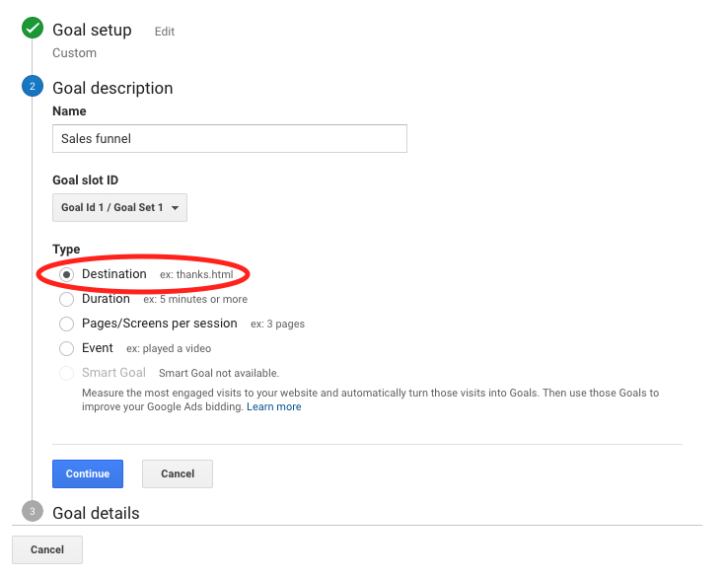Click the arrow on Goal Id 1 selector
The image size is (728, 578).
tap(175, 208)
